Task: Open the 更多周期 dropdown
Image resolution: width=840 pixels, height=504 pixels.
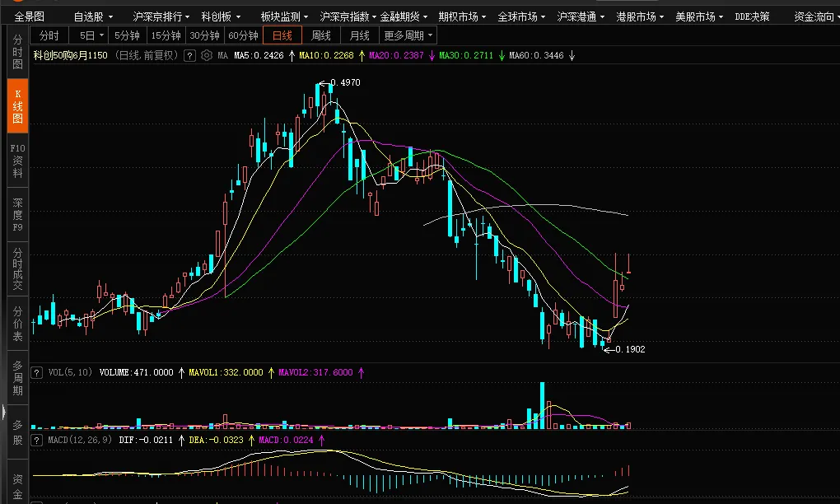Action: click(x=408, y=35)
